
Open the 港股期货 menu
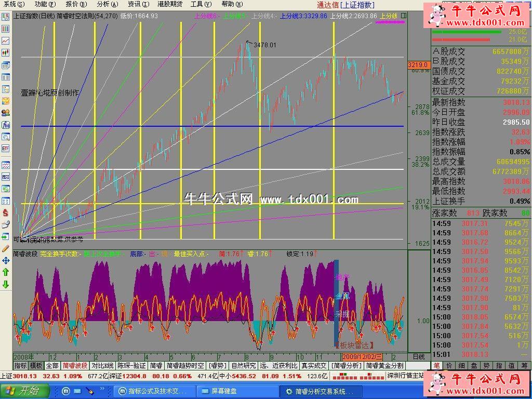tap(170, 4)
